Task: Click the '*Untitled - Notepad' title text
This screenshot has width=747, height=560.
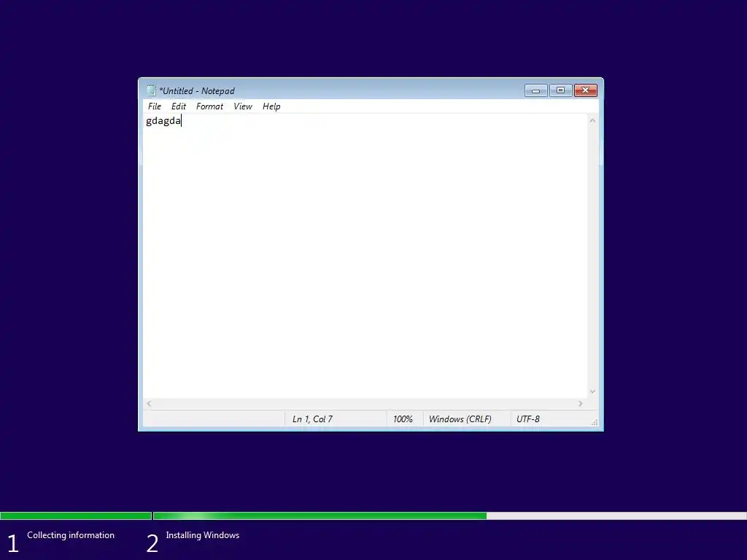Action: [x=197, y=91]
